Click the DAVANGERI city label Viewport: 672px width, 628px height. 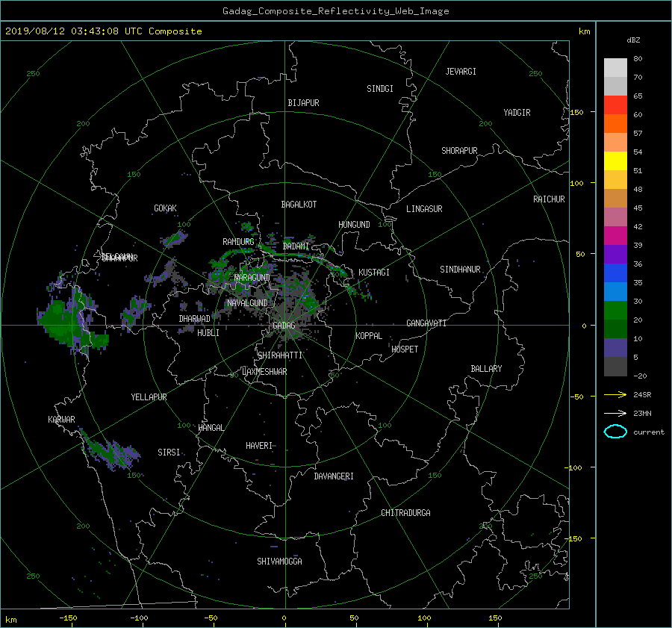click(334, 476)
